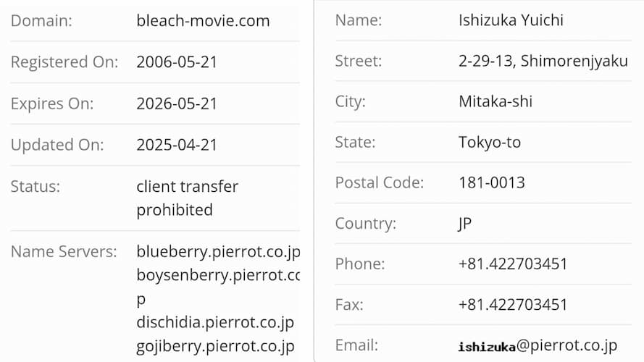Click the client transfer prohibited status
644x362 pixels.
pyautogui.click(x=188, y=198)
